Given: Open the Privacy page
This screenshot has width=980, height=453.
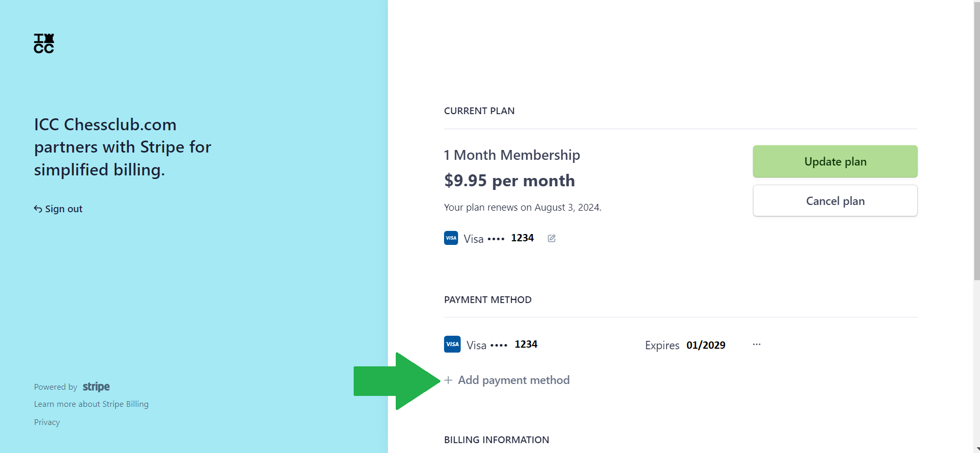Looking at the screenshot, I should [x=47, y=422].
